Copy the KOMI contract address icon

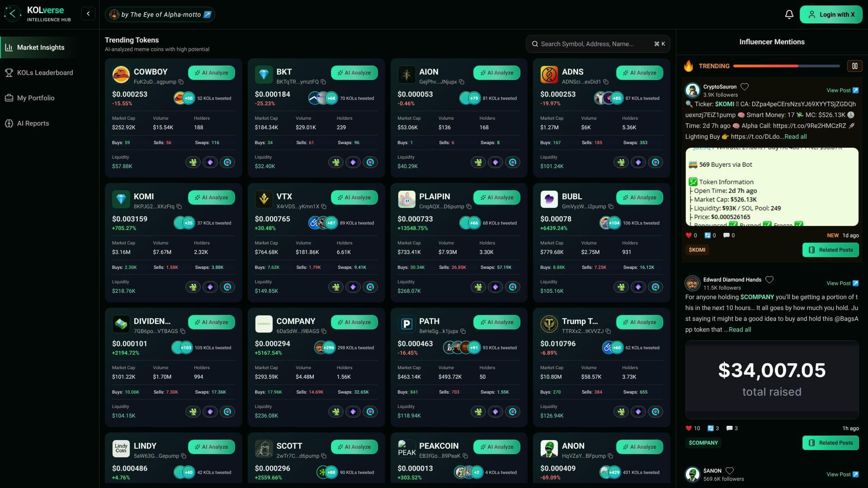179,206
